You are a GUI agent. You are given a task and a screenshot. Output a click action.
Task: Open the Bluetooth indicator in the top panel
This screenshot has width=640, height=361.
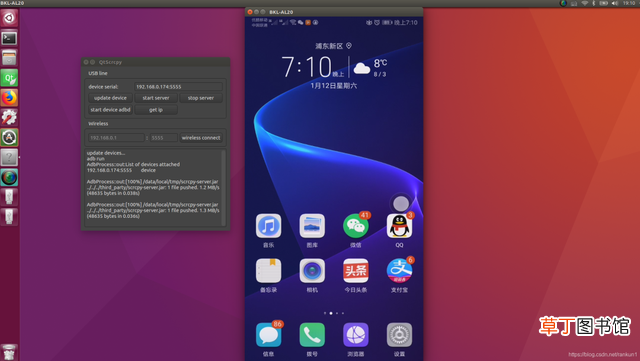click(594, 3)
